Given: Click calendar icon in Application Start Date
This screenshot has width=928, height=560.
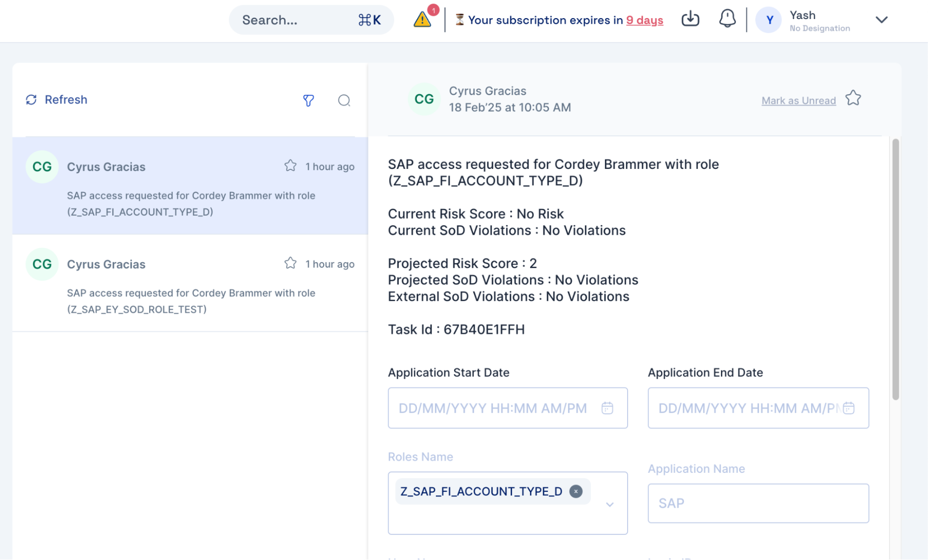Looking at the screenshot, I should point(607,408).
